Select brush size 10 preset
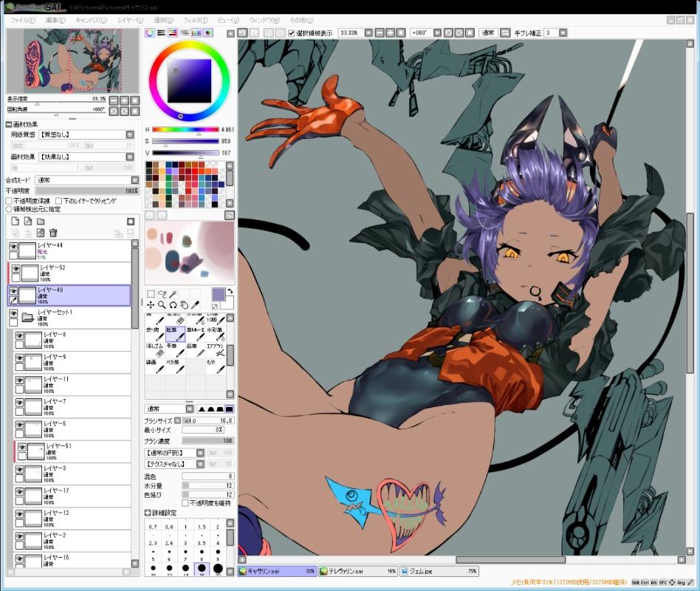Viewport: 700px width, 591px height. click(x=153, y=568)
